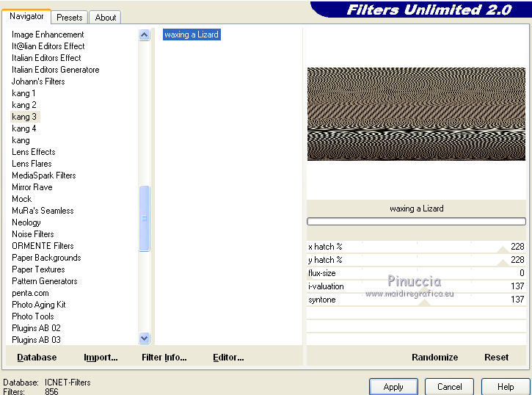Click the category list scroll down arrow

145,338
